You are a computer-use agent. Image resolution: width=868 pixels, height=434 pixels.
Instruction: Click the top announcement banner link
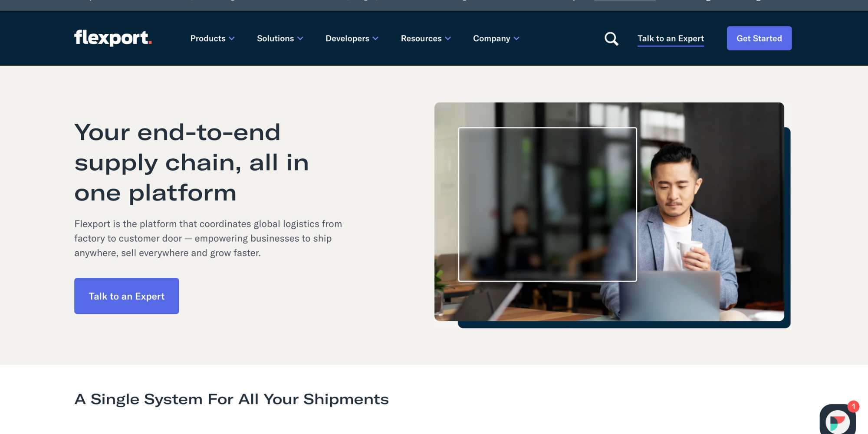coord(625,1)
